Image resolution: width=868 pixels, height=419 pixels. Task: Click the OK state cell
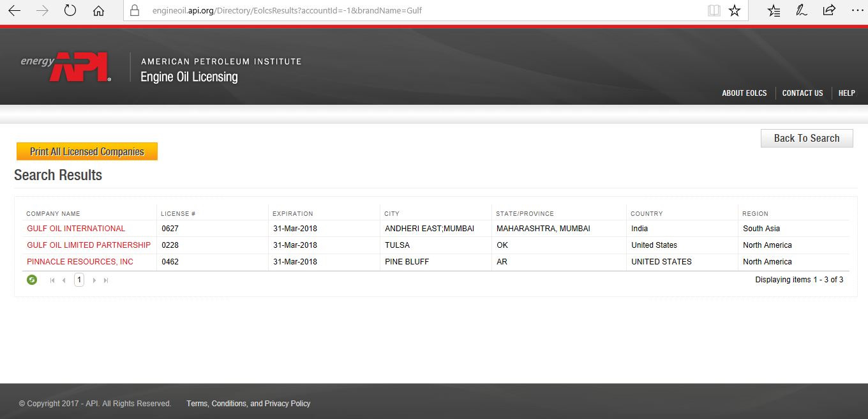coord(502,245)
